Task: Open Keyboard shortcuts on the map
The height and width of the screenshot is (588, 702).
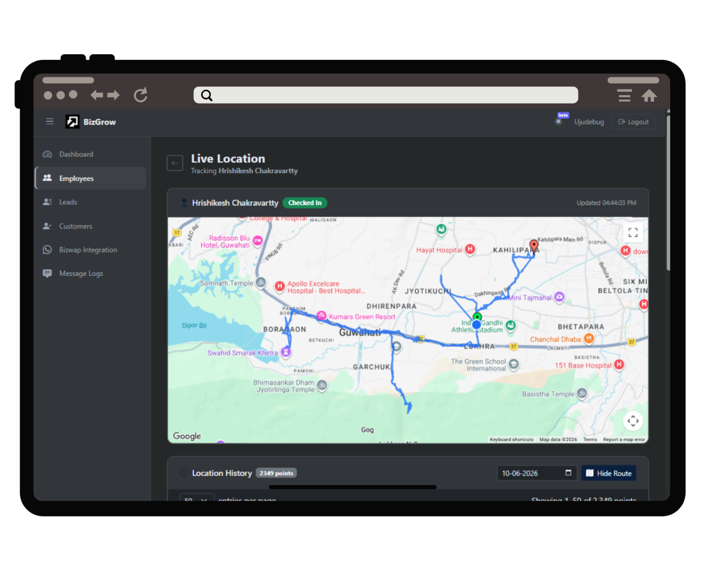Action: point(511,440)
